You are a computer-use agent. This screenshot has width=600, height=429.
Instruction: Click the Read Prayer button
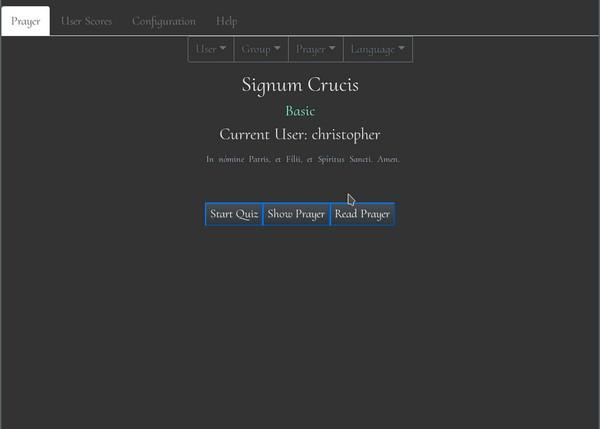(362, 214)
